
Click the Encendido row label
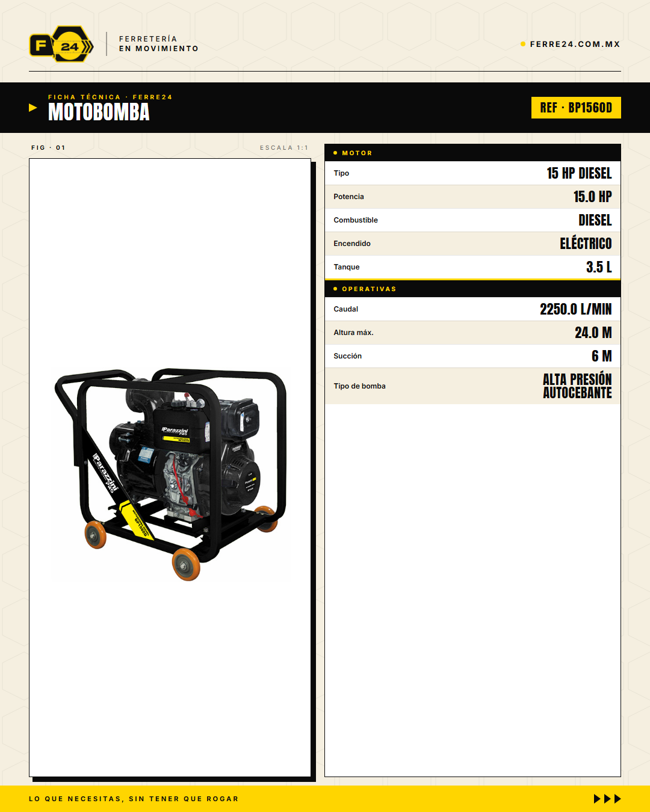point(352,244)
